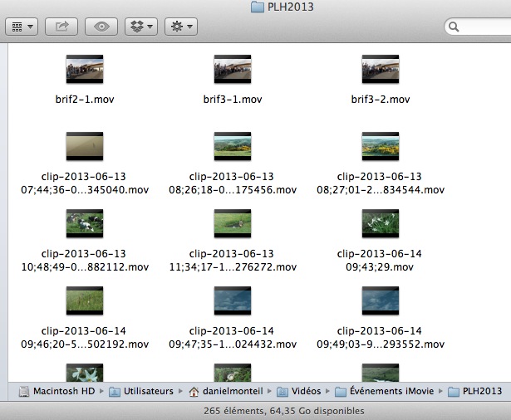Viewport: 511px width, 420px height.
Task: Click danielmonteil home folder in path bar
Action: tap(233, 391)
